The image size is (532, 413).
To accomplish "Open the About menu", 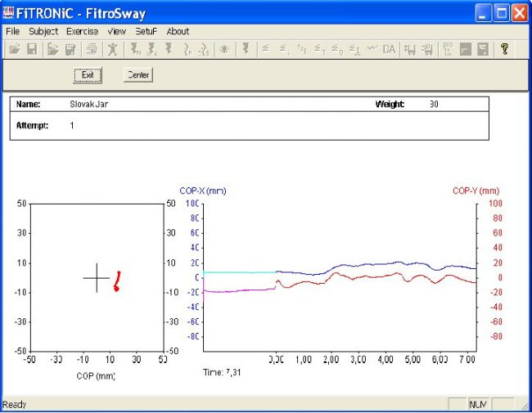I will pyautogui.click(x=178, y=31).
